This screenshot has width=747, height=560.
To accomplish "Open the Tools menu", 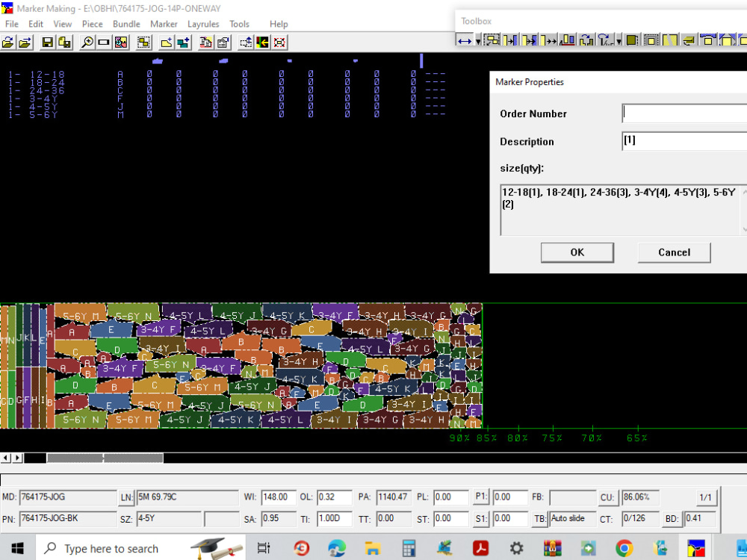I will pos(239,24).
